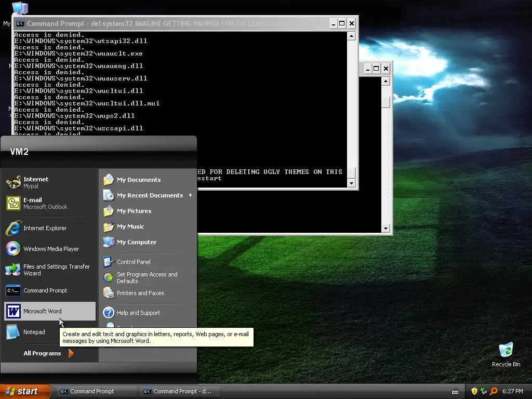This screenshot has height=399, width=532.
Task: Click the keyboard icon on the taskbar
Action: tap(455, 392)
